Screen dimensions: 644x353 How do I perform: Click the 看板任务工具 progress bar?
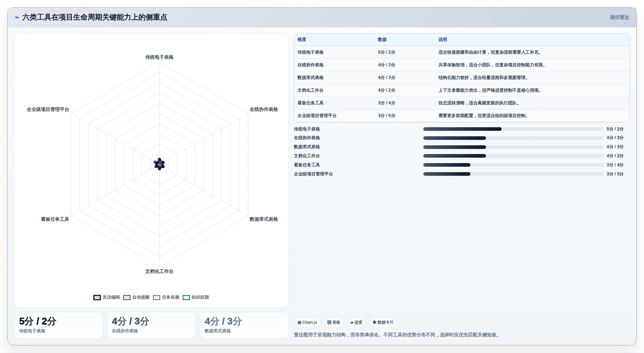pos(514,165)
